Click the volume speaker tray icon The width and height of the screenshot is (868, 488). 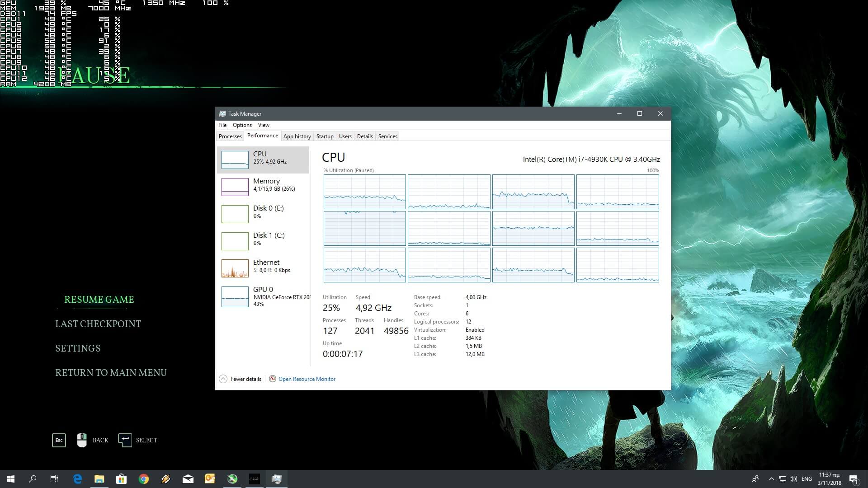793,479
